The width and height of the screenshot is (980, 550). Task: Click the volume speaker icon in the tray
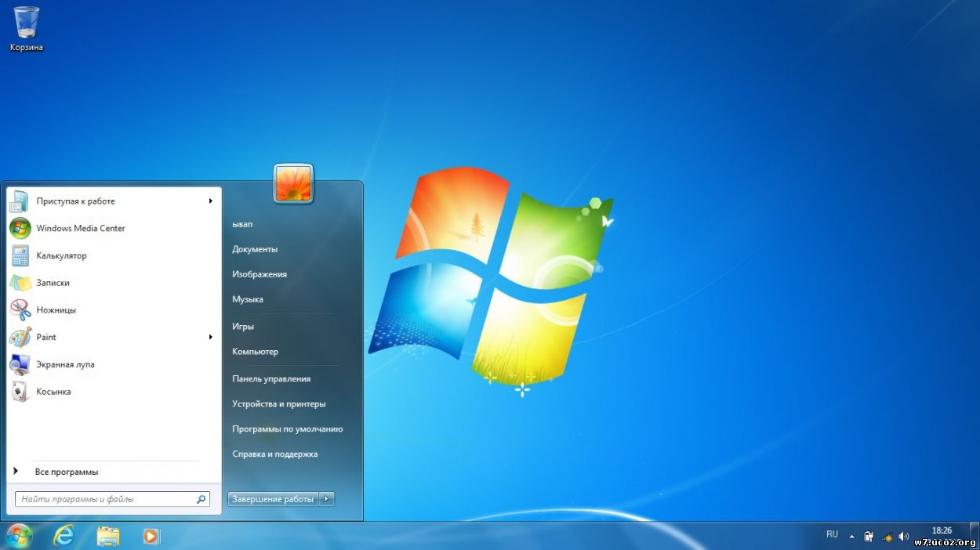point(903,536)
